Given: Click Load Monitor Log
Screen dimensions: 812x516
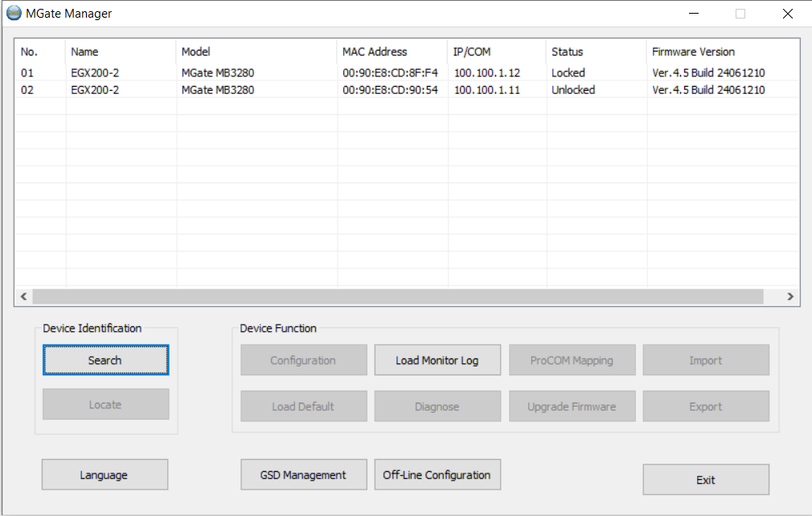Looking at the screenshot, I should (437, 360).
